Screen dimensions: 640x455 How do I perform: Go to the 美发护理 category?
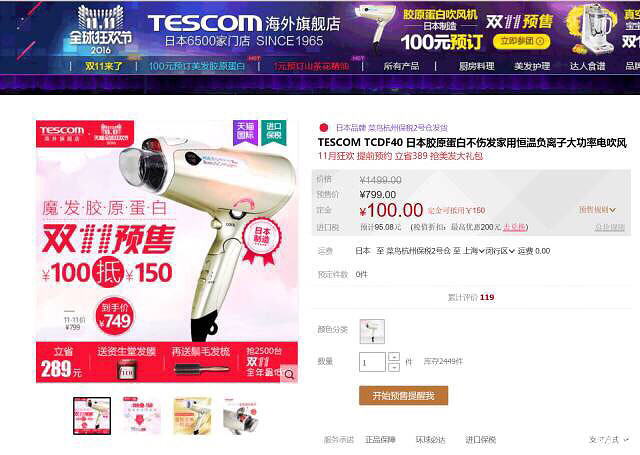pos(532,66)
